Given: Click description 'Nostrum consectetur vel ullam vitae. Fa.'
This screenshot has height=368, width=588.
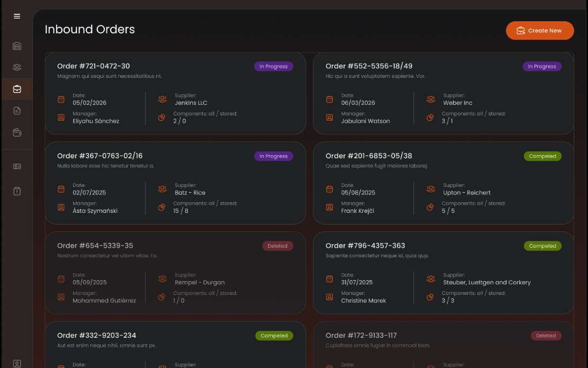Looking at the screenshot, I should pyautogui.click(x=107, y=256).
